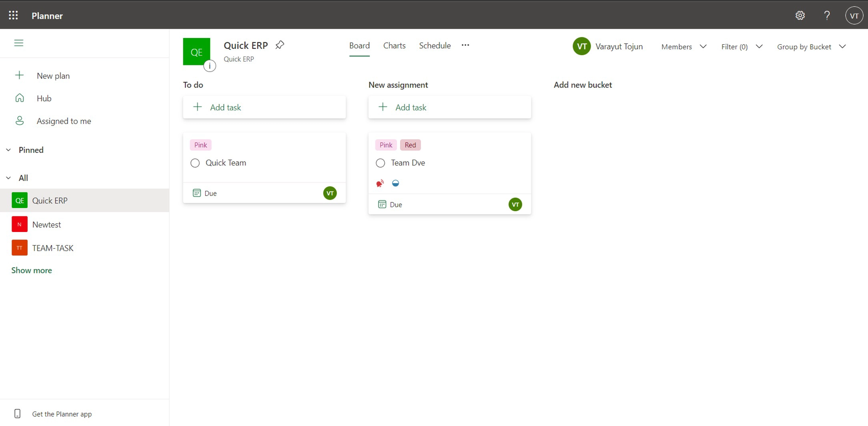Open the Quick Team task title
The image size is (868, 426).
pyautogui.click(x=226, y=163)
